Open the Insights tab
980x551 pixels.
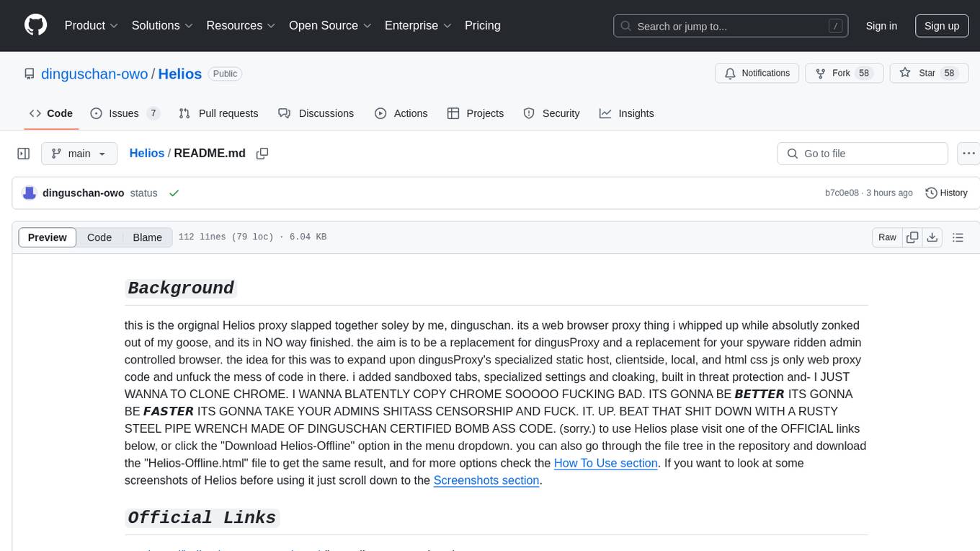tap(627, 113)
